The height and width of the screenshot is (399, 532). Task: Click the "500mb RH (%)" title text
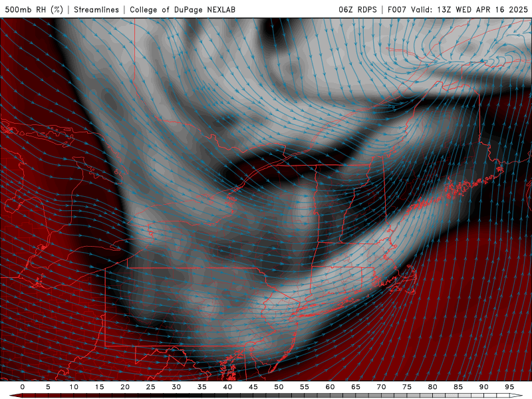[34, 9]
